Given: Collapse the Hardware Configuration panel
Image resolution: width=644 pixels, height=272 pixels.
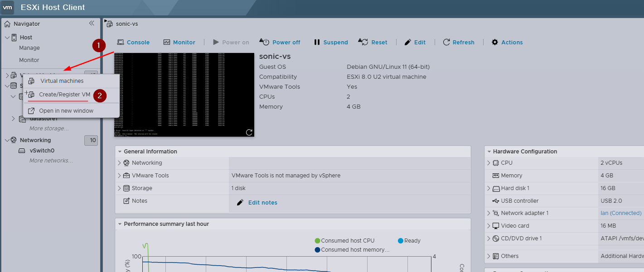Looking at the screenshot, I should pyautogui.click(x=489, y=152).
